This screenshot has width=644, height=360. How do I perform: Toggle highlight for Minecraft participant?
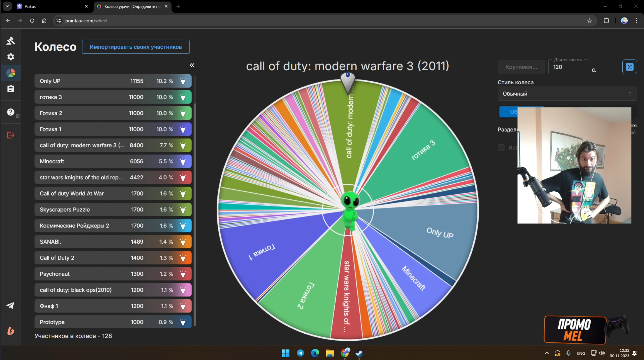(x=183, y=161)
